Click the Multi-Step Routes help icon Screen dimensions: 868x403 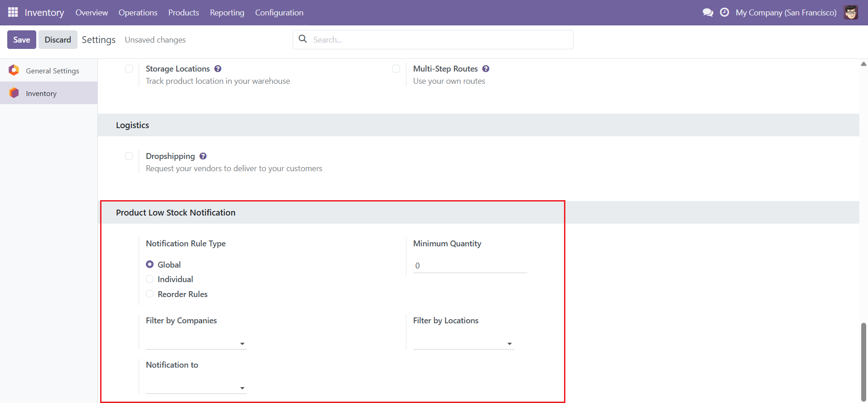(x=486, y=69)
